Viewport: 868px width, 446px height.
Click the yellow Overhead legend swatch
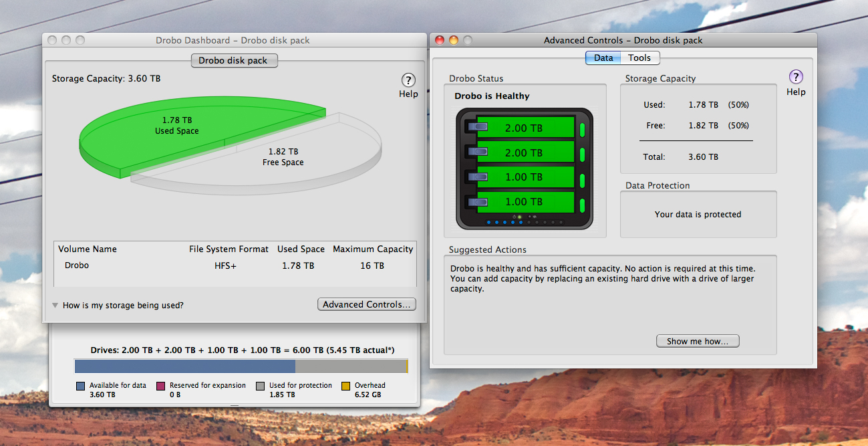tap(346, 386)
